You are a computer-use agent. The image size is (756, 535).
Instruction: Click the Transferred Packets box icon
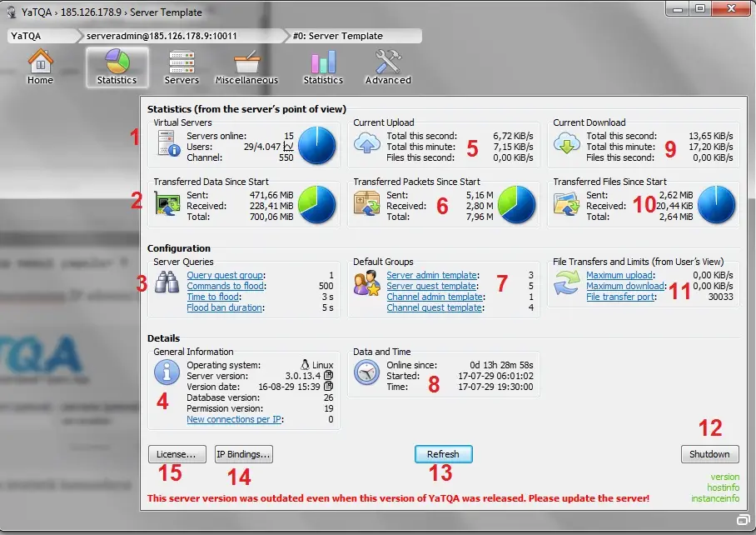pos(366,203)
